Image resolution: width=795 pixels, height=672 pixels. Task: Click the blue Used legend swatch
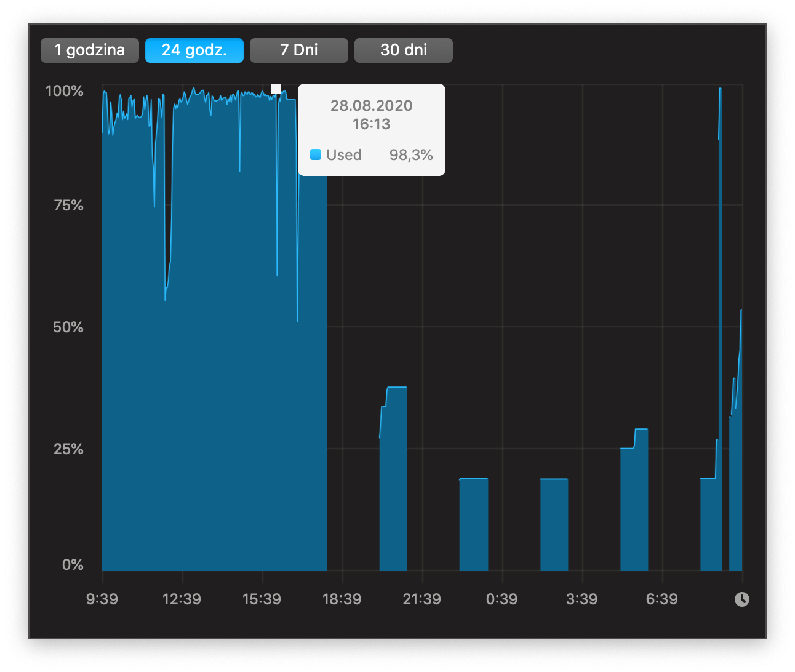coord(316,154)
